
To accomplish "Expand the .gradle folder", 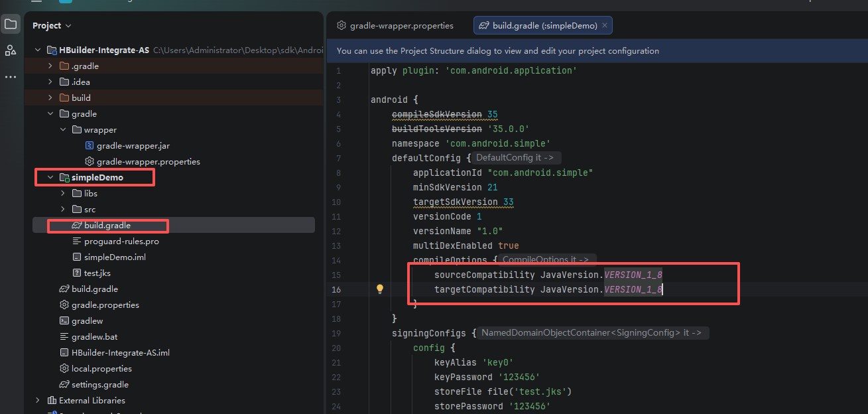I will [x=50, y=66].
